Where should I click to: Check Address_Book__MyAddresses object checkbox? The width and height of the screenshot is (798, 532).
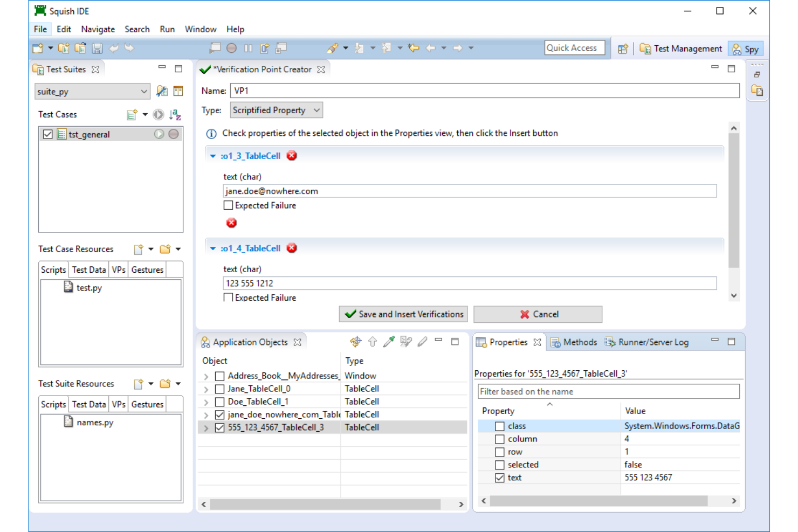pyautogui.click(x=219, y=376)
